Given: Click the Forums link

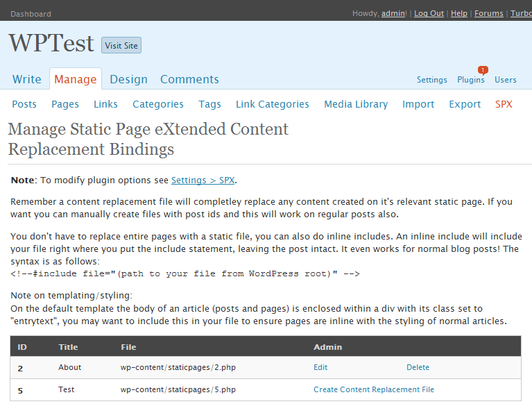Looking at the screenshot, I should [x=488, y=13].
